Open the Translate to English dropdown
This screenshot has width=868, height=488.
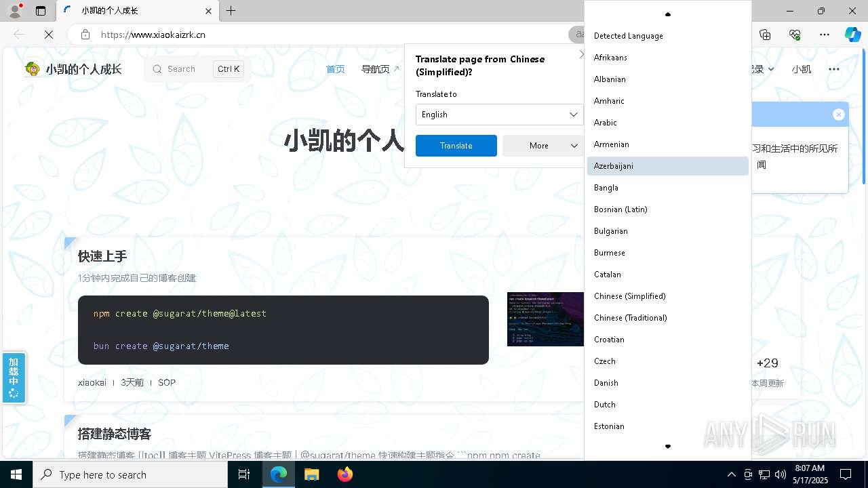(x=499, y=115)
